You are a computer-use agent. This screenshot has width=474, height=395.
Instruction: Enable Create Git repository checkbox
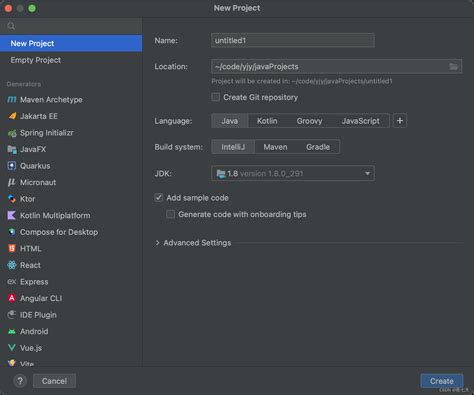pyautogui.click(x=216, y=97)
